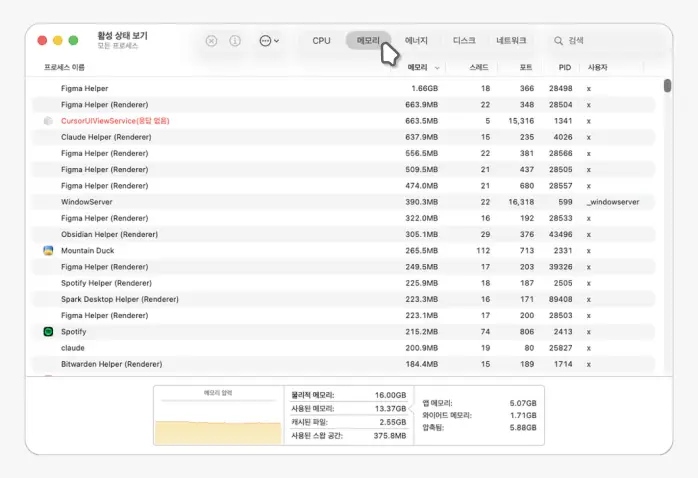698x478 pixels.
Task: Click the 사용된 메모리 13.37GB stat
Action: pyautogui.click(x=348, y=409)
